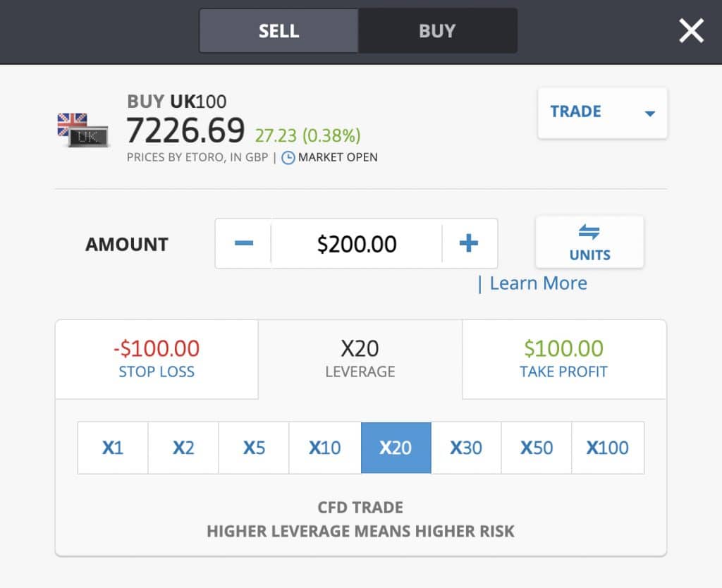Click the UK100 flag instrument icon
722x588 pixels.
tap(82, 130)
